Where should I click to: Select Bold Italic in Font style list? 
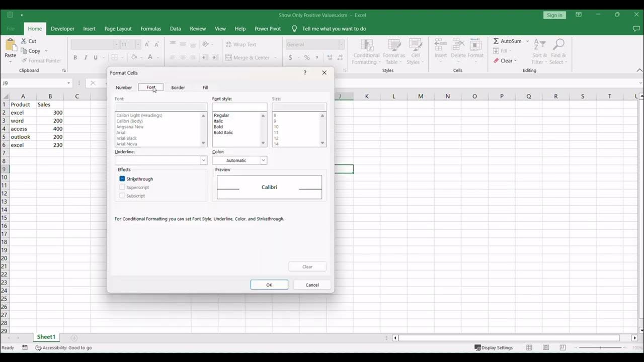(223, 133)
